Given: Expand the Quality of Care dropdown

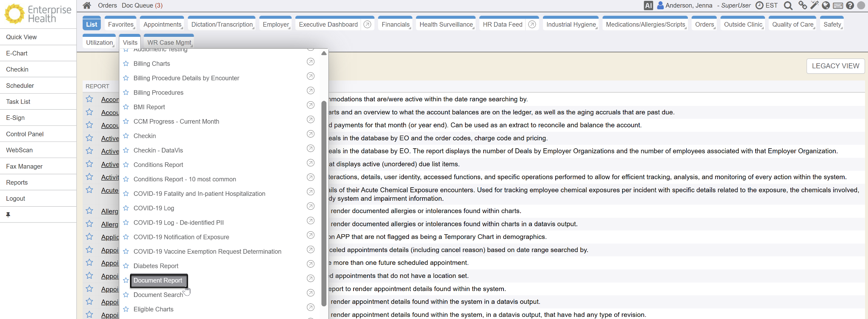Looking at the screenshot, I should (793, 25).
